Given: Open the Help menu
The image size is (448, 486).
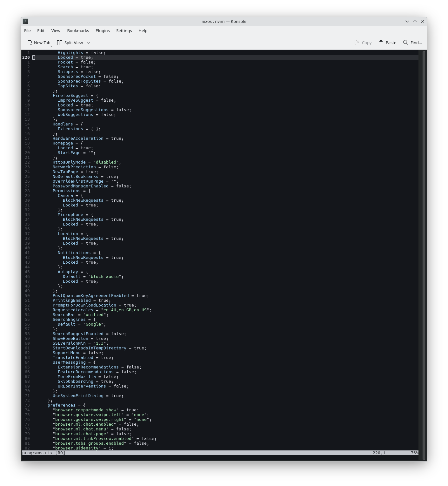Looking at the screenshot, I should click(x=143, y=30).
